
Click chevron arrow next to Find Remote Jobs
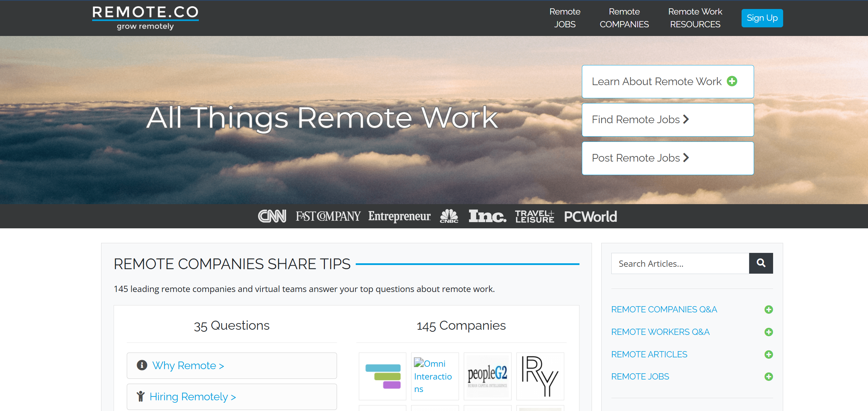click(686, 119)
